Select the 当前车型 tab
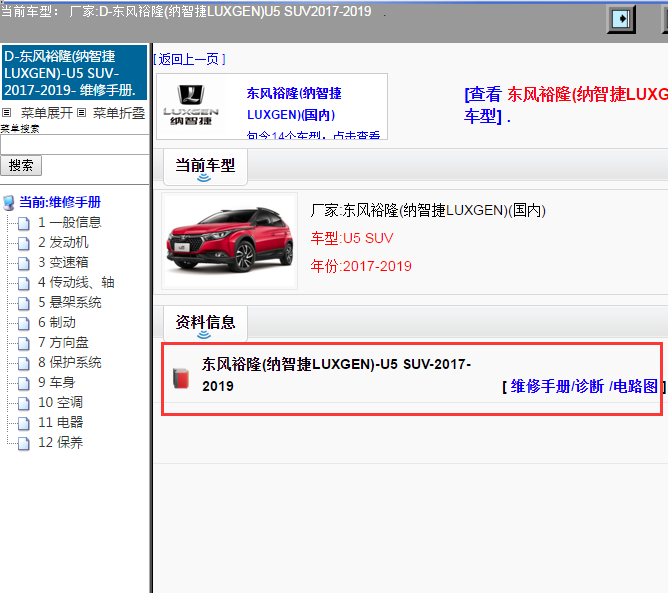The width and height of the screenshot is (668, 593). pyautogui.click(x=205, y=167)
